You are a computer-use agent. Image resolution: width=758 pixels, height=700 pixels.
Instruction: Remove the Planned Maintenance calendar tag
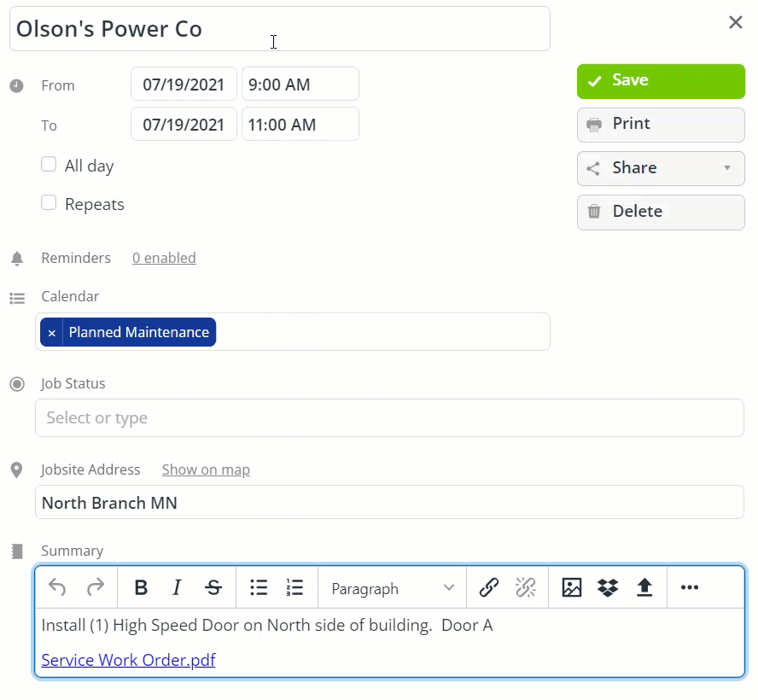pyautogui.click(x=52, y=333)
